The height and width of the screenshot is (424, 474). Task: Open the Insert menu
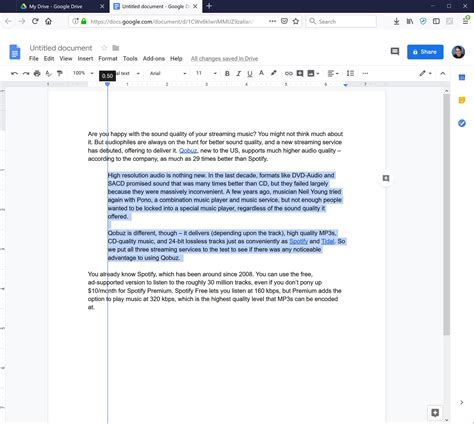pos(85,59)
